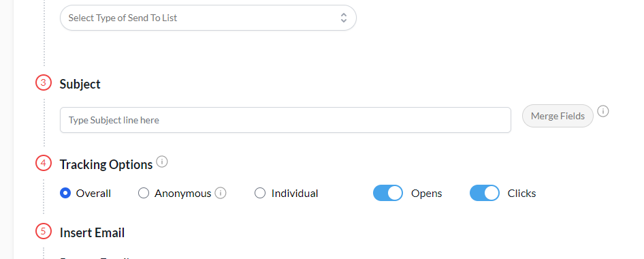Show info icon next to Tracking Options
Screen dimensions: 644x259
(x=162, y=162)
